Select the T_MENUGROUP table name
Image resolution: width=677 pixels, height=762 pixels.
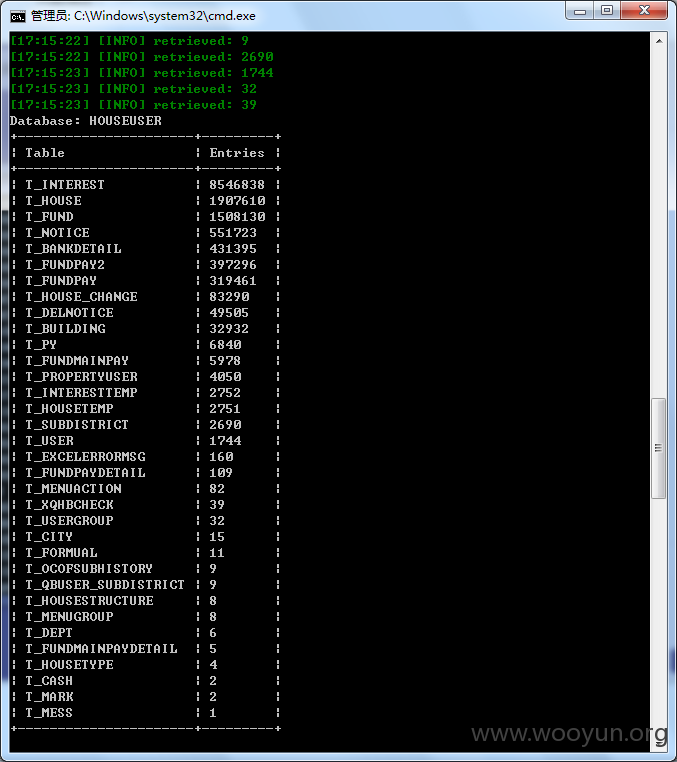[69, 617]
